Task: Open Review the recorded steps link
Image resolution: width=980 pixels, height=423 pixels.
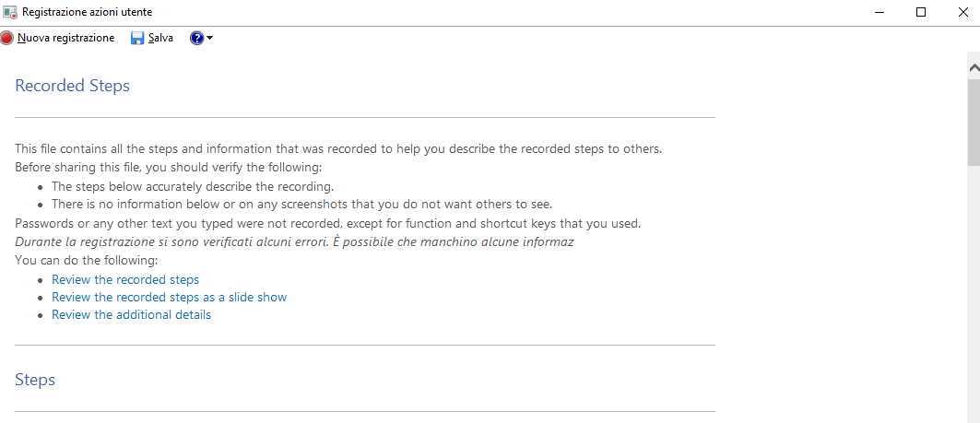Action: [x=125, y=279]
